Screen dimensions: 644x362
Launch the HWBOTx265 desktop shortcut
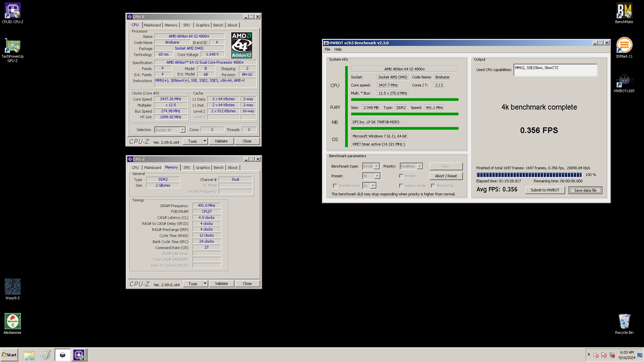pyautogui.click(x=624, y=82)
